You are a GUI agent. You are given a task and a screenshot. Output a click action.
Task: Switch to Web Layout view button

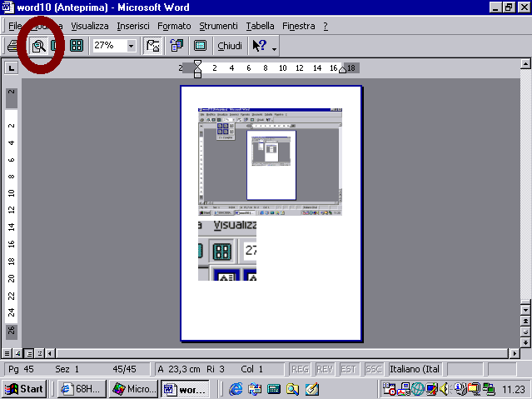[x=17, y=353]
